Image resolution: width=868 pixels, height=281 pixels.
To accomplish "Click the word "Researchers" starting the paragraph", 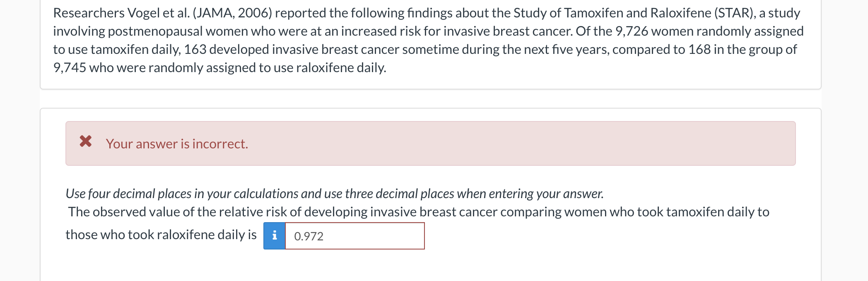I will click(x=89, y=13).
